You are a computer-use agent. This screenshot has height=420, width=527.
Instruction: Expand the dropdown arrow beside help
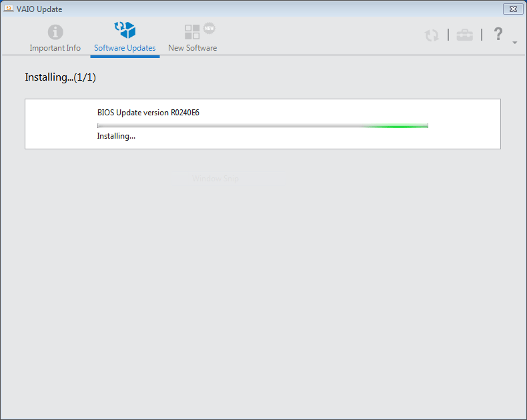pos(514,43)
